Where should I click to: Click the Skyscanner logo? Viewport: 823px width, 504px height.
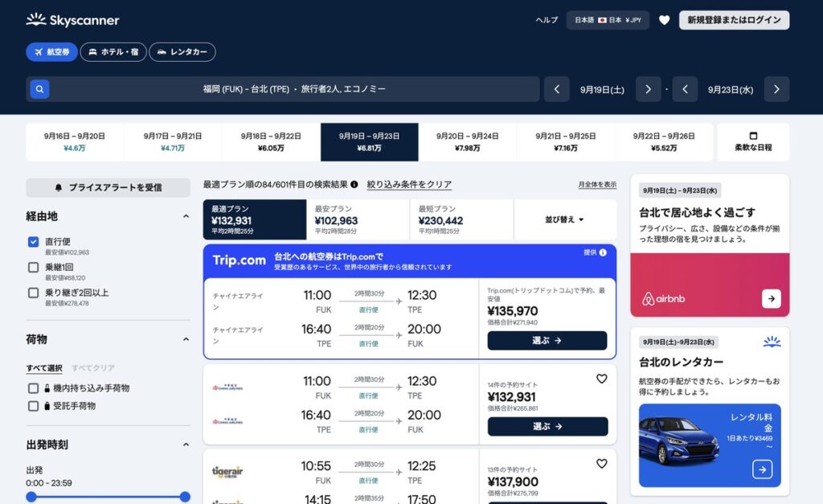click(x=72, y=20)
